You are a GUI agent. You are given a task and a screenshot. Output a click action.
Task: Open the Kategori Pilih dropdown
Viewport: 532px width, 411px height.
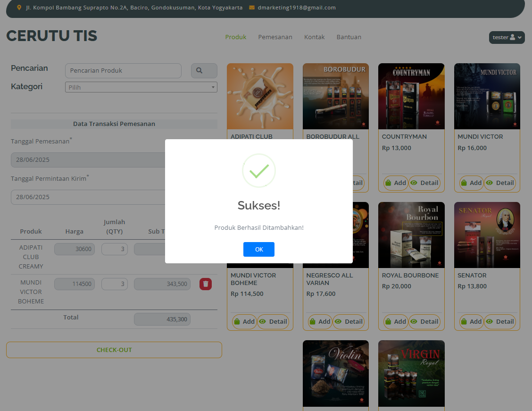141,87
